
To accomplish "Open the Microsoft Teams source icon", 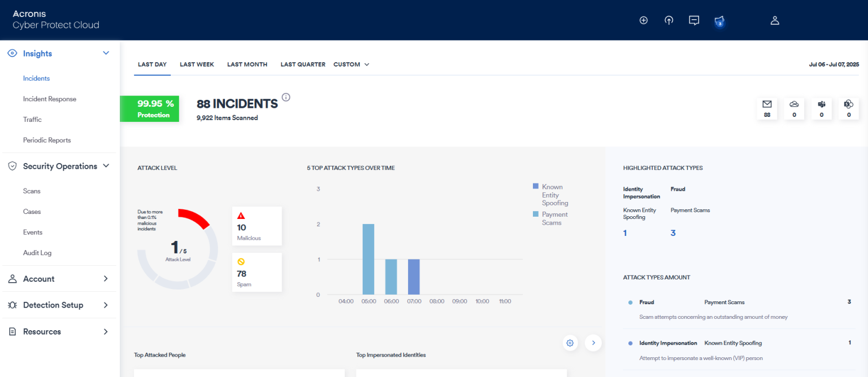I will pos(822,108).
